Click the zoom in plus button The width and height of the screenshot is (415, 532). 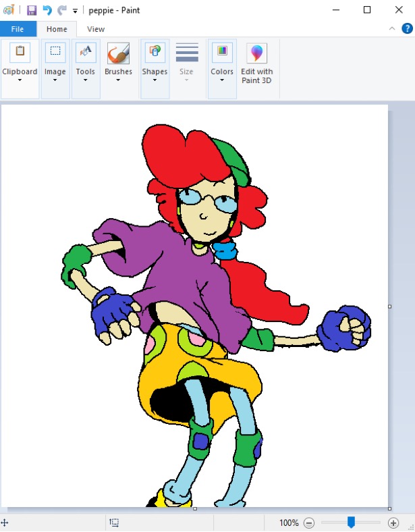393,523
